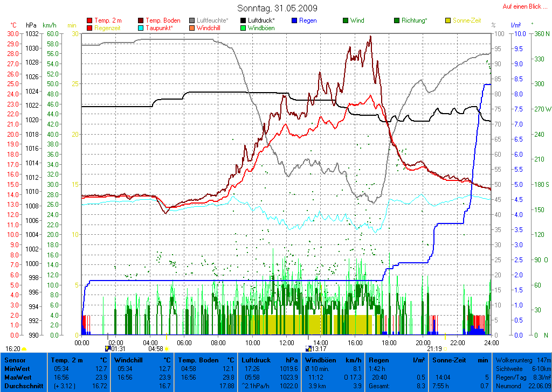Select the Wind legend label

pyautogui.click(x=357, y=20)
